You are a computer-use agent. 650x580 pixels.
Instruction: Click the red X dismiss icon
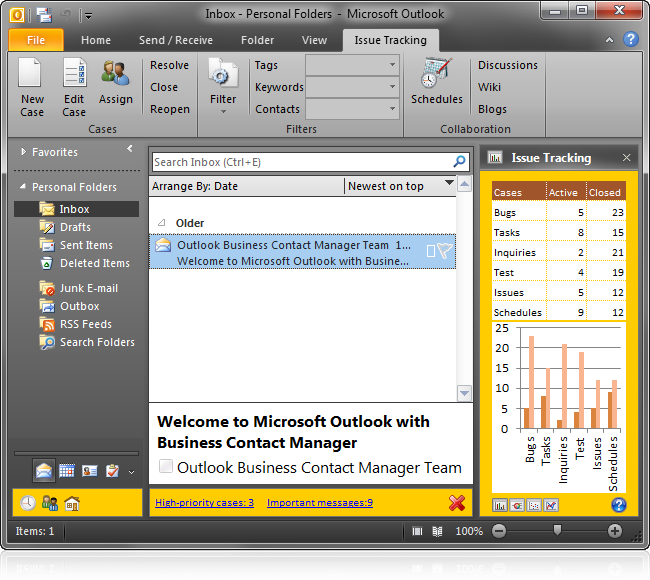pos(457,503)
